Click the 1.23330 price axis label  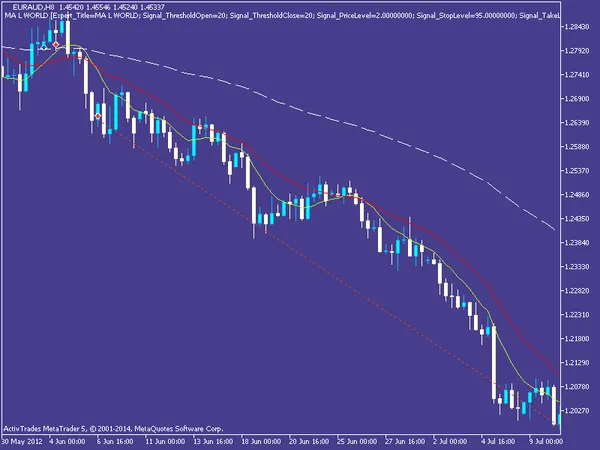(x=577, y=267)
